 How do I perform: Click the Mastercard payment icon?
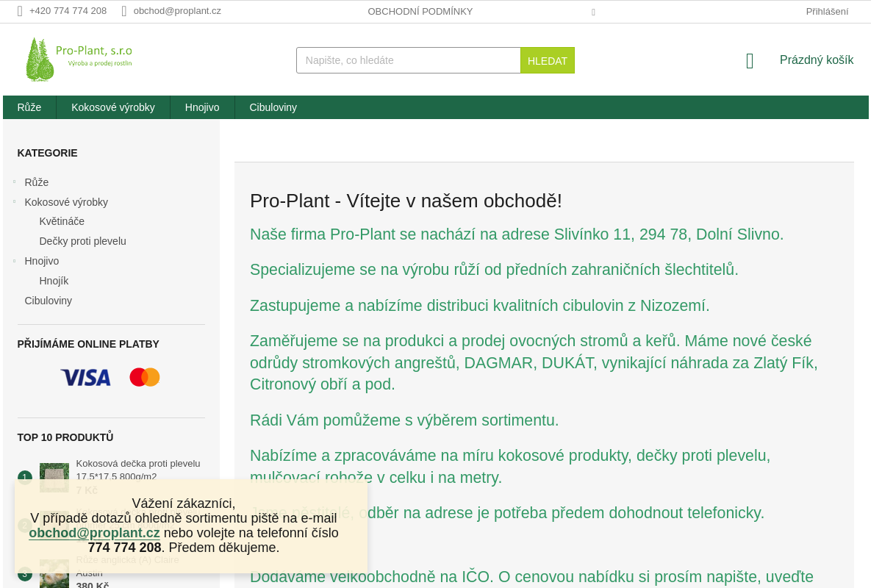pos(144,377)
